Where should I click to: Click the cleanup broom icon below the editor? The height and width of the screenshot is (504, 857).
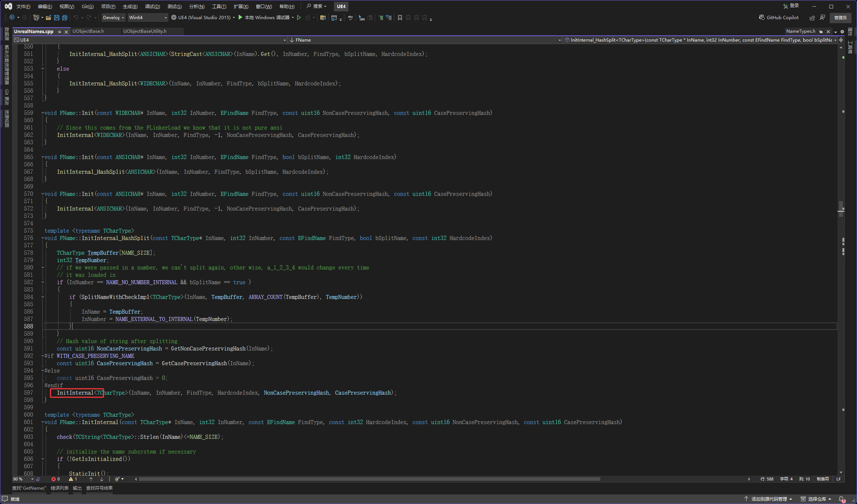pos(117,479)
